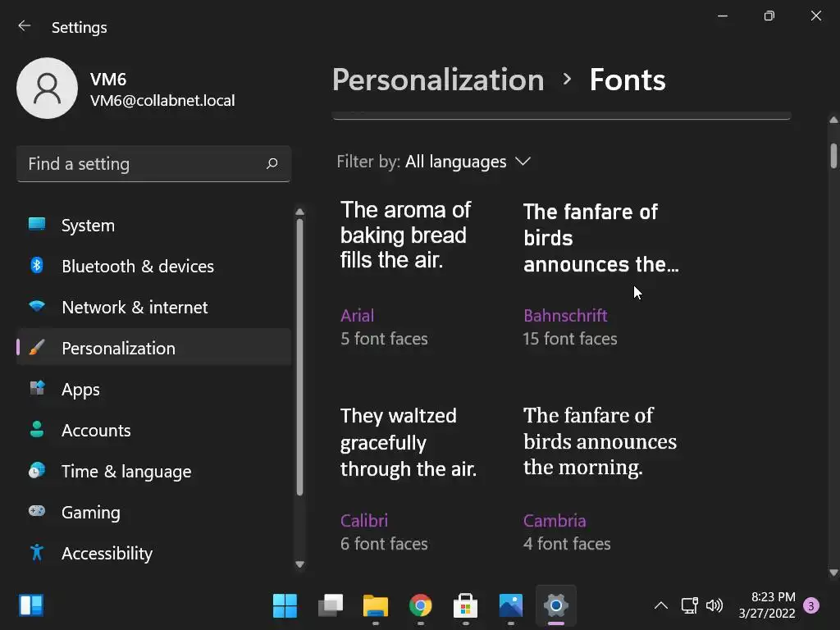Open the Calibri font family
The height and width of the screenshot is (630, 840).
[363, 520]
